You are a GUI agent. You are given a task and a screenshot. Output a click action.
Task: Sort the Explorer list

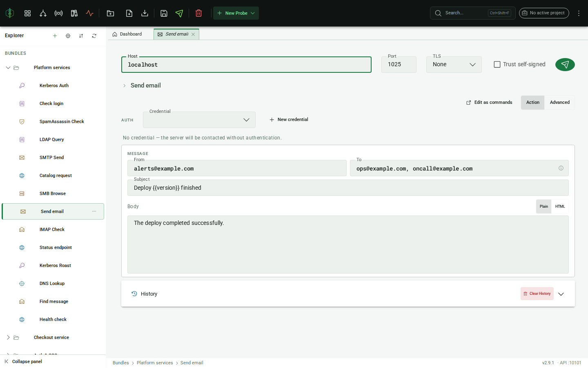(81, 36)
